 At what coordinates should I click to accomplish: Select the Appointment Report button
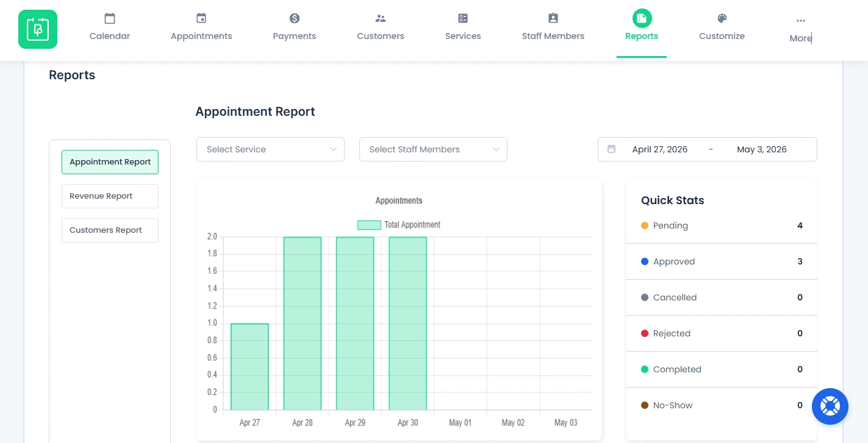pos(110,162)
